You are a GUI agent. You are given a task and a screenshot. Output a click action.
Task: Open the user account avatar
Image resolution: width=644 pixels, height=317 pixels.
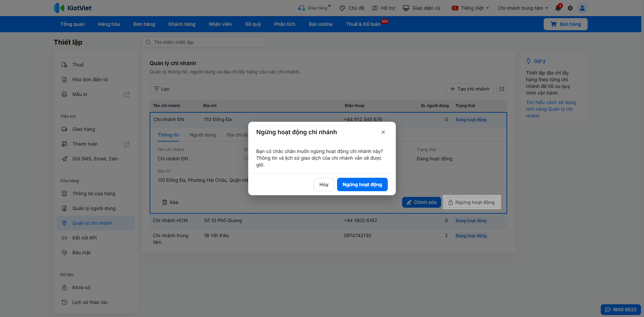pyautogui.click(x=582, y=8)
